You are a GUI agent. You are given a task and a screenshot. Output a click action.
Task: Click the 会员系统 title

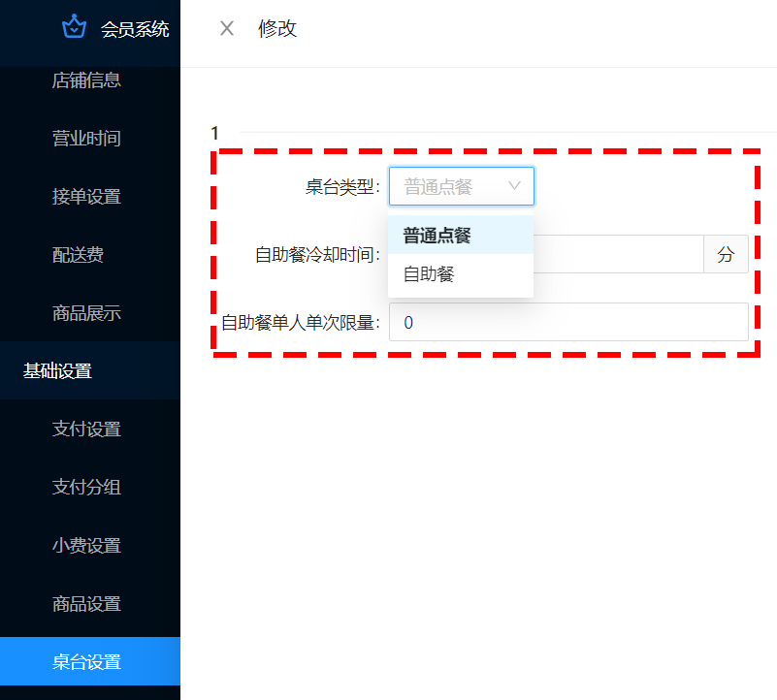coord(135,29)
